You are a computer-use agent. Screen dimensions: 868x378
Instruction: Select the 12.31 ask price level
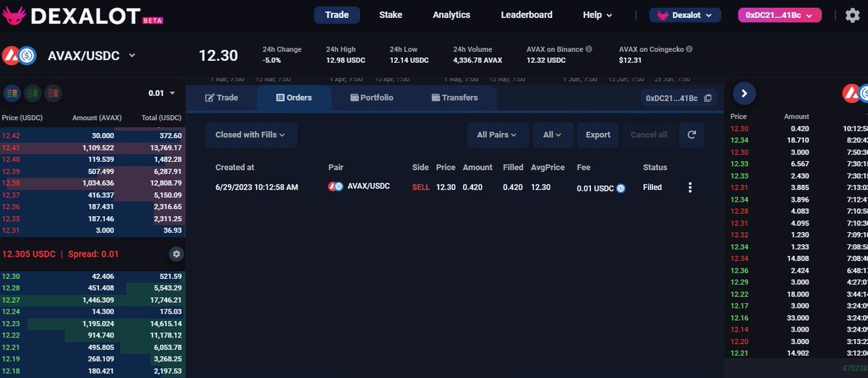coord(93,230)
